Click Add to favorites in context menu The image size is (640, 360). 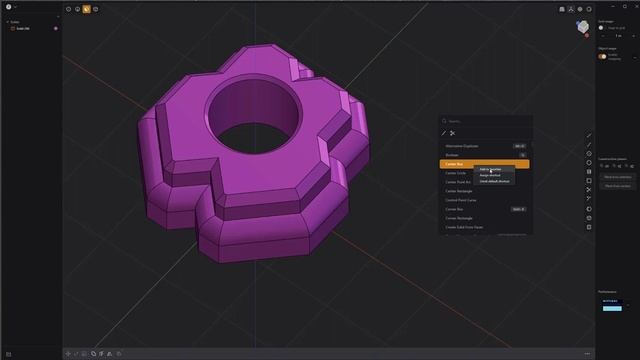(494, 169)
